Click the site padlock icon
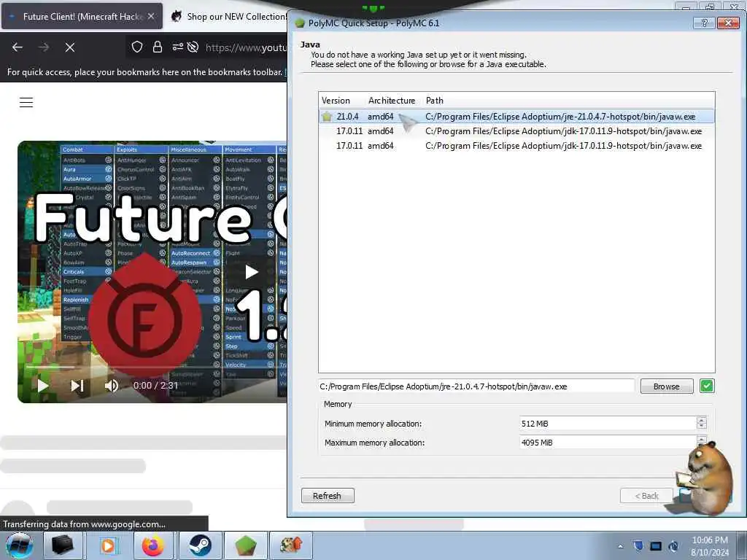Screen dimensions: 747x560 (x=158, y=47)
